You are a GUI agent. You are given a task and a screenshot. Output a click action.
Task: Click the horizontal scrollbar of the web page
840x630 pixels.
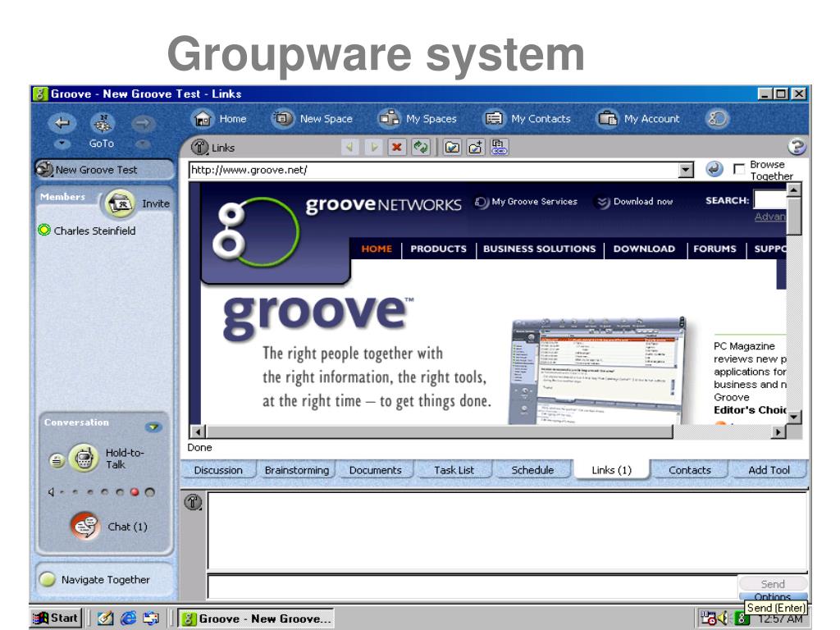[440, 431]
